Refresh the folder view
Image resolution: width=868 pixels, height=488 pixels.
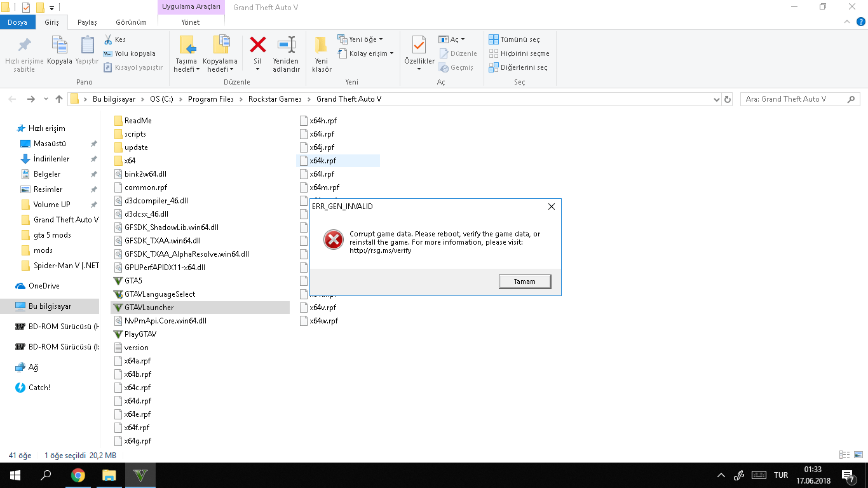tap(728, 99)
